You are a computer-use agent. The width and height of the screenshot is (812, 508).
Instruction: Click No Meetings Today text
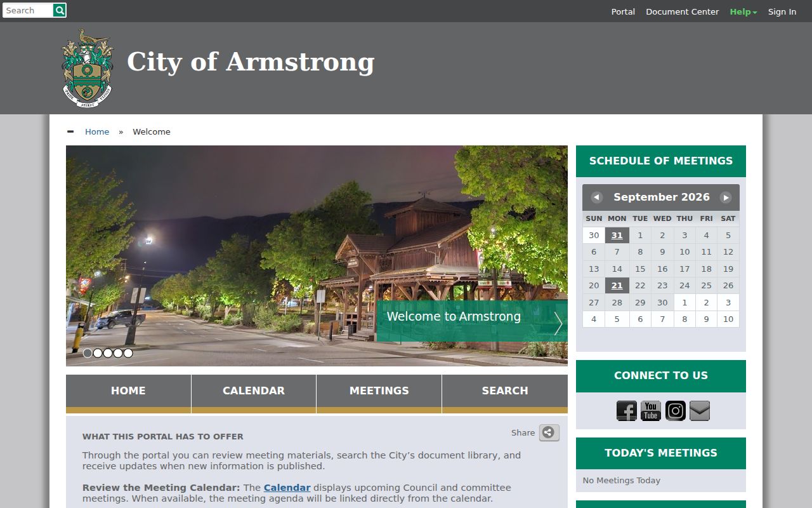pos(622,480)
